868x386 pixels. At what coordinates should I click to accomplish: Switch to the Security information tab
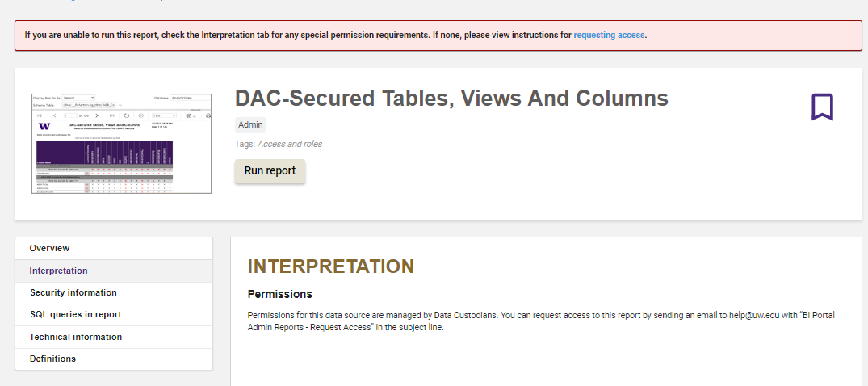point(114,292)
